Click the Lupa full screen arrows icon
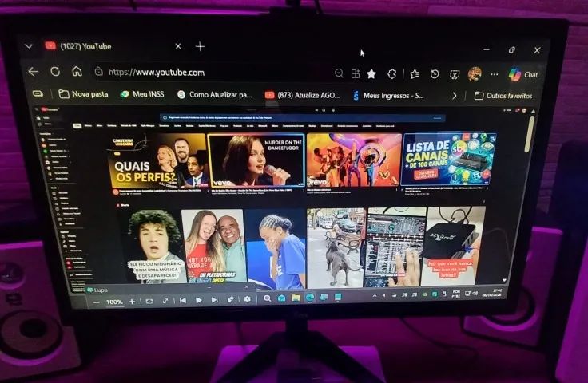This screenshot has width=588, height=383. [165, 301]
